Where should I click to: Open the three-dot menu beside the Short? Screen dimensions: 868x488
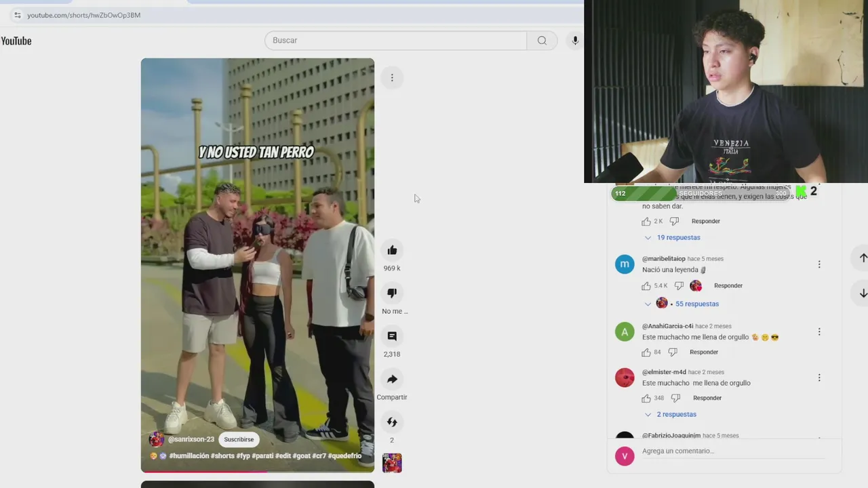392,78
